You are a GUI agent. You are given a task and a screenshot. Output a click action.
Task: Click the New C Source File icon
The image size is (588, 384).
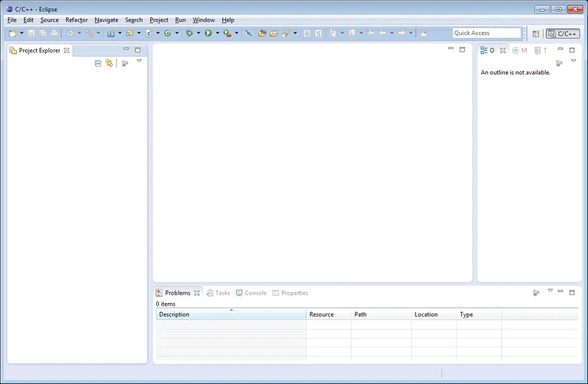(149, 33)
